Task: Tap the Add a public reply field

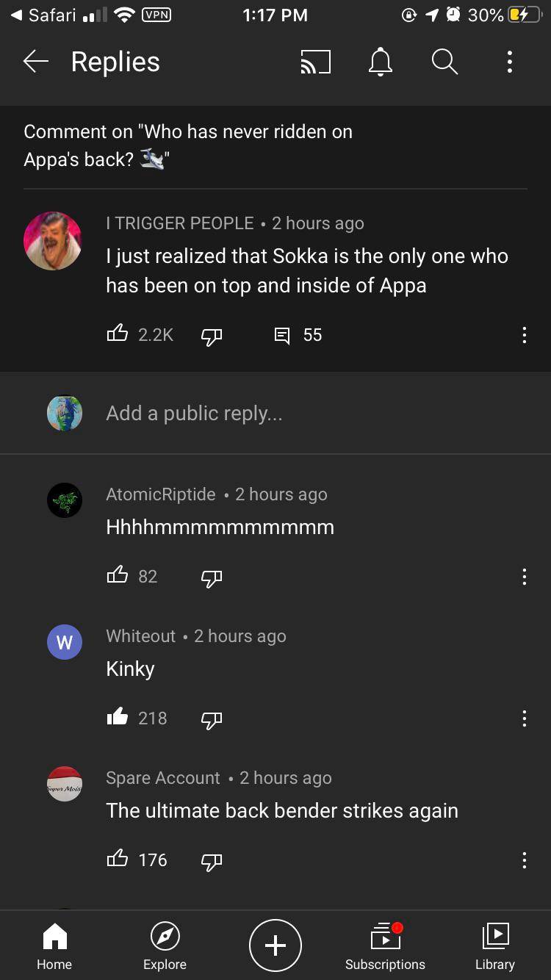Action: coord(194,413)
